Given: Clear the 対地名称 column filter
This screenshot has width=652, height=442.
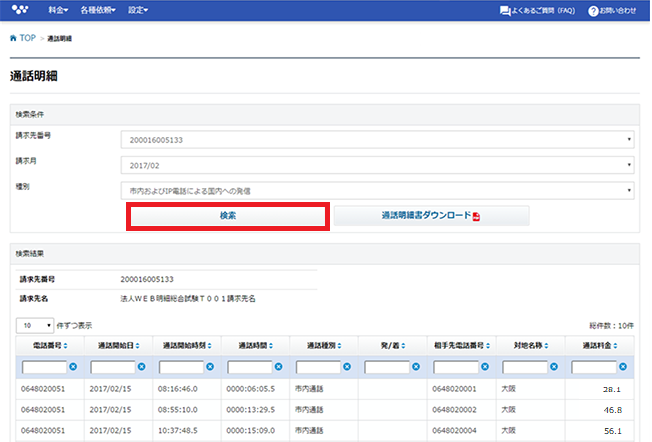Looking at the screenshot, I should (x=554, y=366).
